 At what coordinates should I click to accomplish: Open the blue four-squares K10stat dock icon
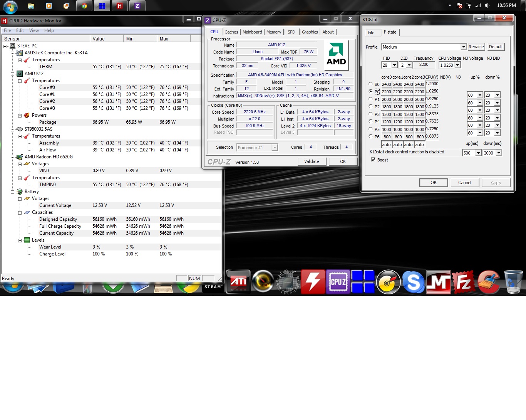point(363,282)
